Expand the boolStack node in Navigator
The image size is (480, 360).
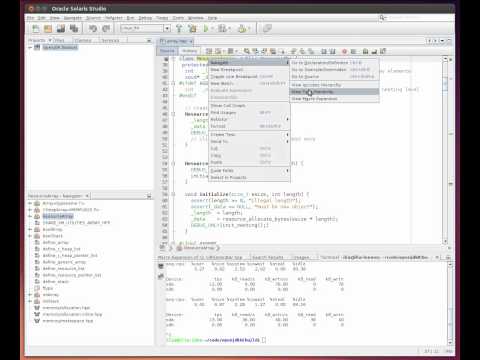point(30,236)
